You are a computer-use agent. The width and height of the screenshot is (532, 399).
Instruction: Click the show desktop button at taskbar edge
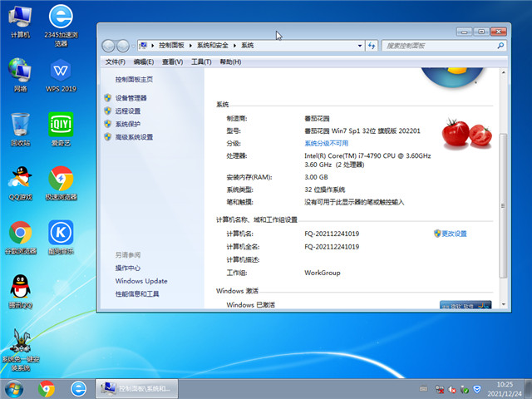click(528, 389)
